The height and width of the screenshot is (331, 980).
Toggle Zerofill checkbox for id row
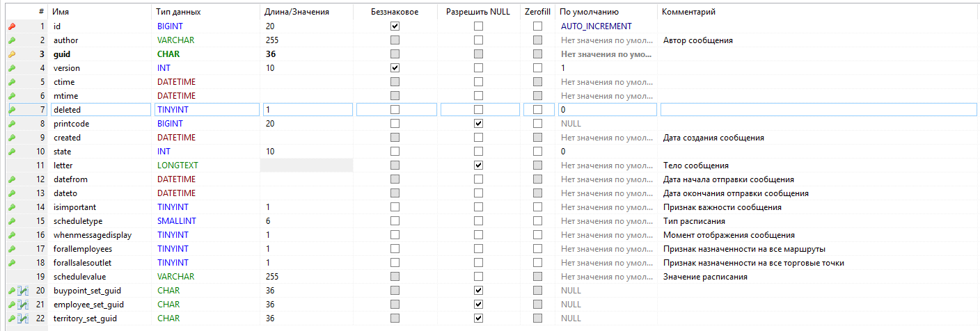point(537,26)
